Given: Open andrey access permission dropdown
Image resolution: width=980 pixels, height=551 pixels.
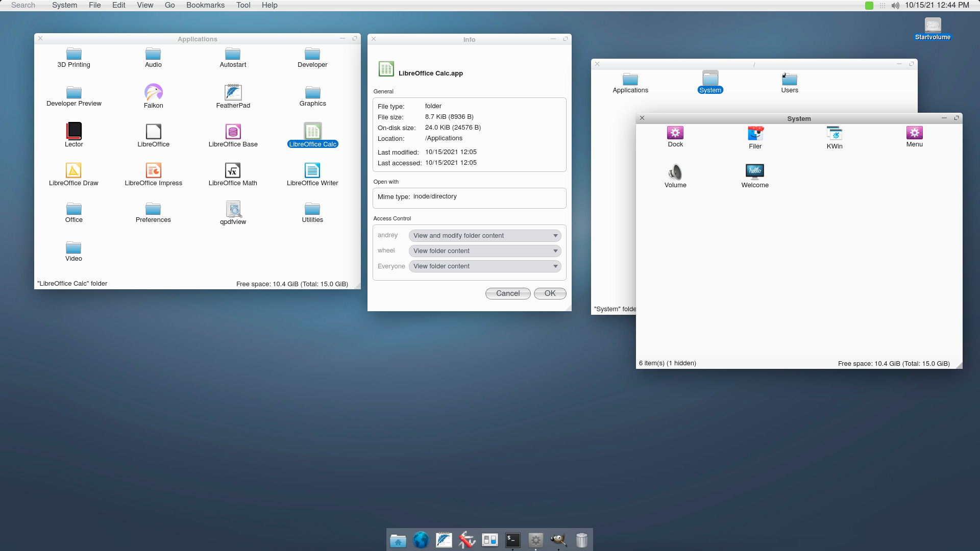Looking at the screenshot, I should tap(484, 236).
